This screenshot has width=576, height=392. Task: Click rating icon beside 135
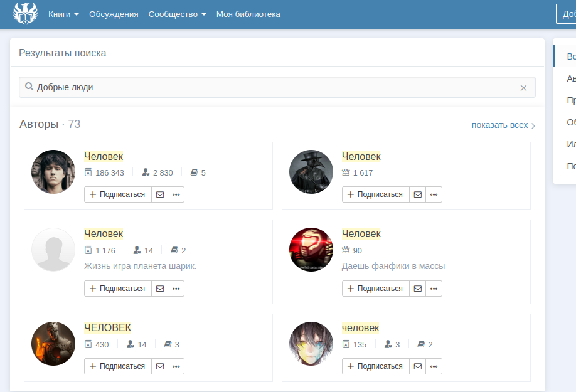coord(346,344)
